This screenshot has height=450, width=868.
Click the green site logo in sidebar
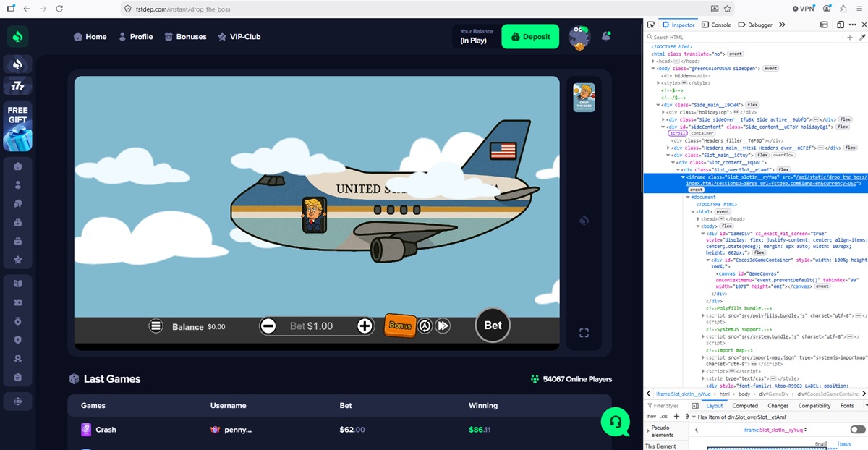17,36
